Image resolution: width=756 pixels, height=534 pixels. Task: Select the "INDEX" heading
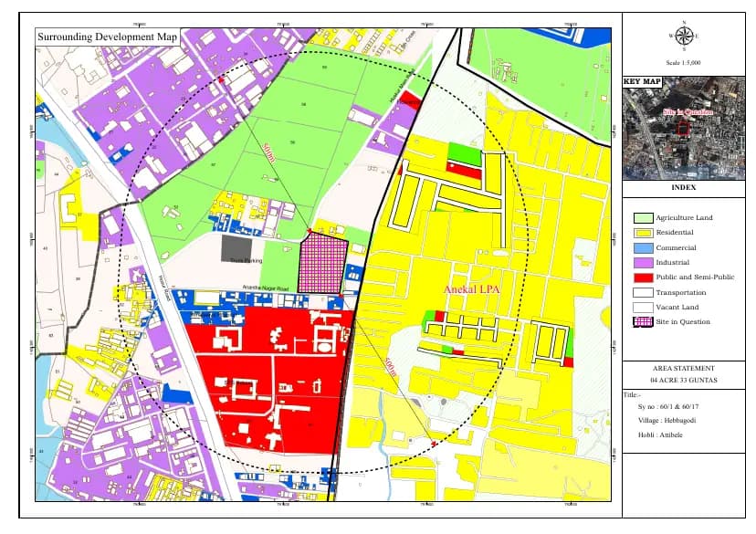(x=684, y=187)
